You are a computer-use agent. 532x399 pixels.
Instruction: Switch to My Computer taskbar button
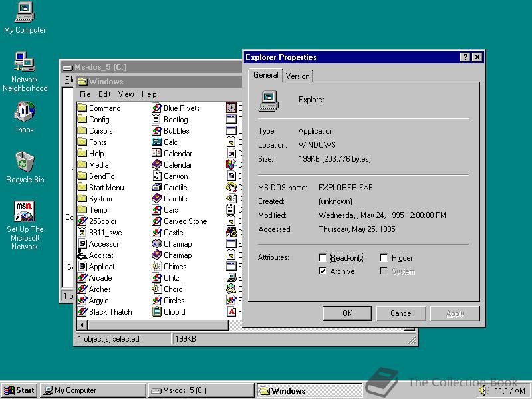pyautogui.click(x=92, y=390)
